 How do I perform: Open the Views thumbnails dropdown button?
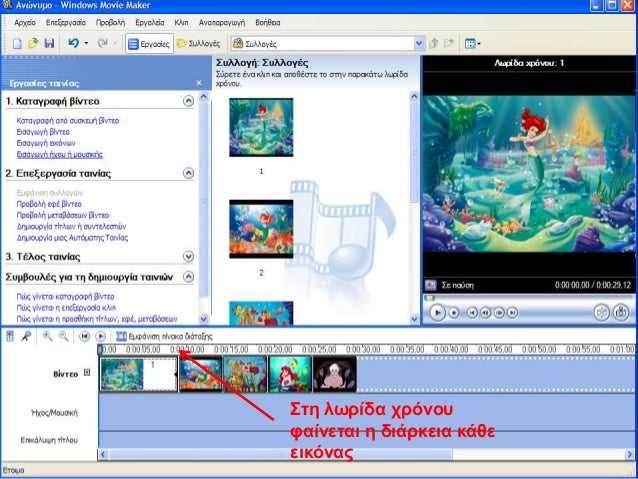pyautogui.click(x=472, y=44)
